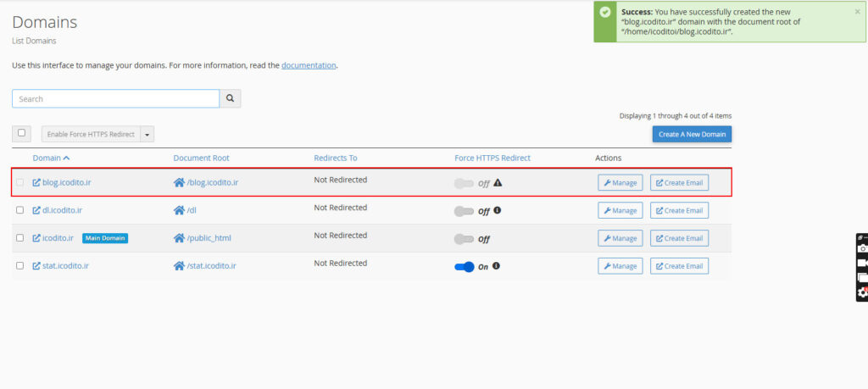Open dl.icodito.ir external link icon
The width and height of the screenshot is (868, 389).
[36, 210]
